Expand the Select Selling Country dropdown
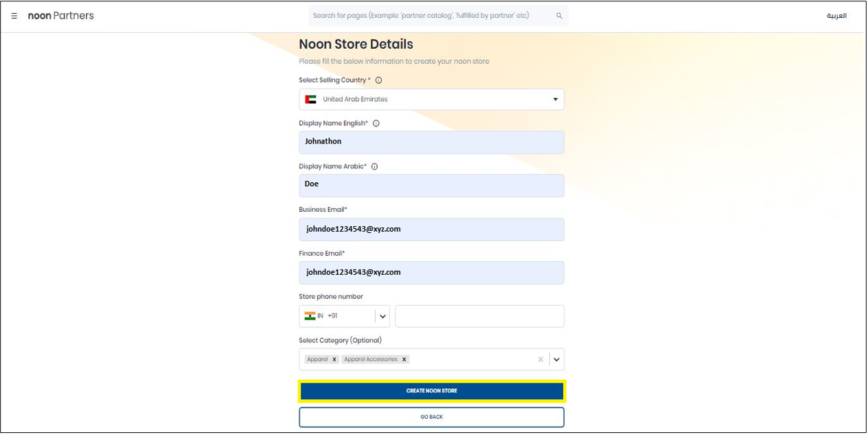 click(555, 100)
